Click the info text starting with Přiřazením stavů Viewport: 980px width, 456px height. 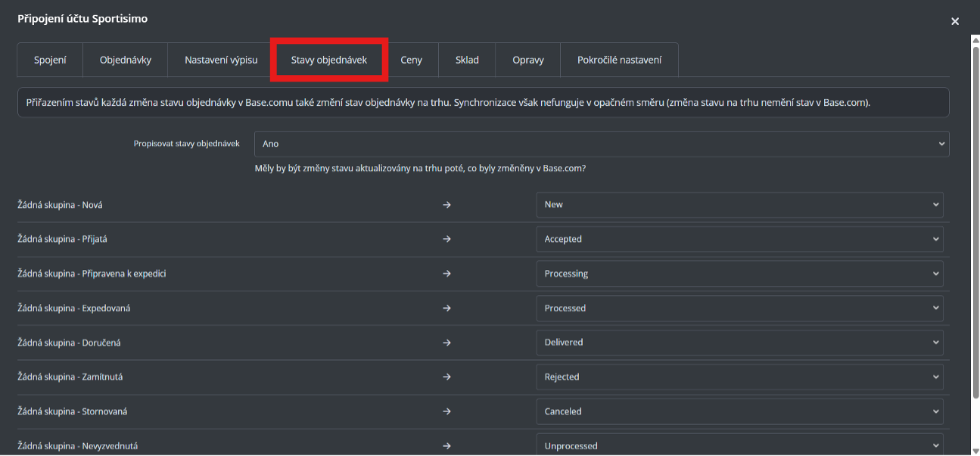click(x=448, y=102)
